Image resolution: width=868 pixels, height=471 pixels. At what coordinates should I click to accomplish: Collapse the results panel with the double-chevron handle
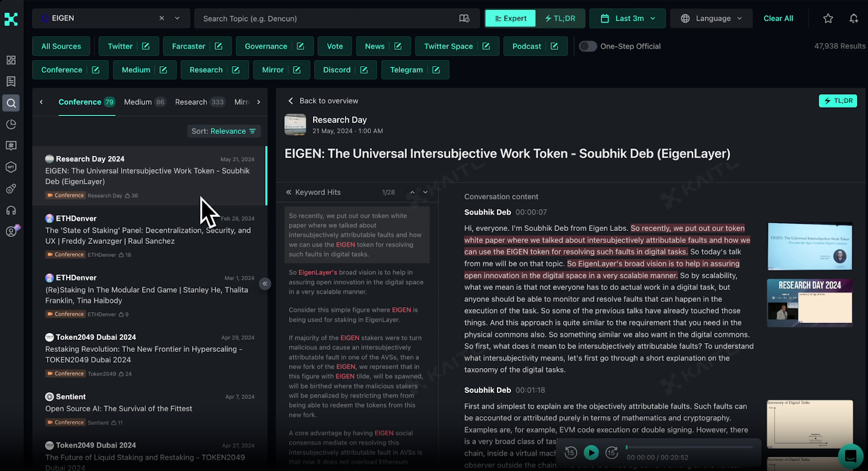(x=265, y=283)
